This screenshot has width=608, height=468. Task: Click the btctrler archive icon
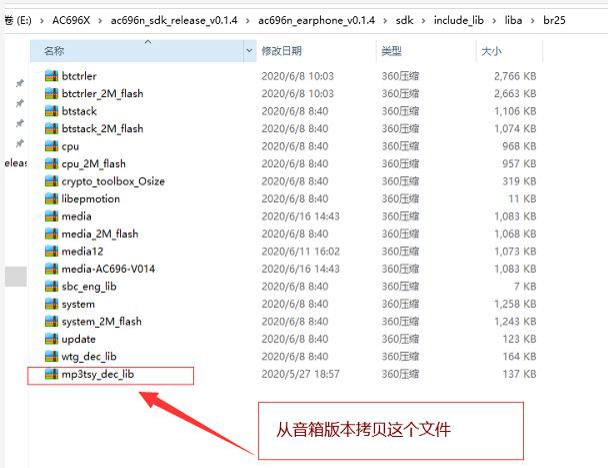[52, 76]
